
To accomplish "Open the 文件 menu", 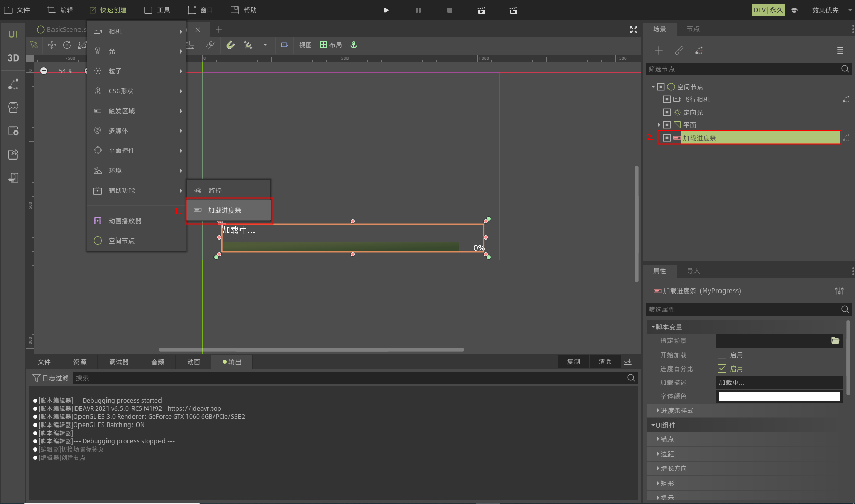I will click(17, 10).
